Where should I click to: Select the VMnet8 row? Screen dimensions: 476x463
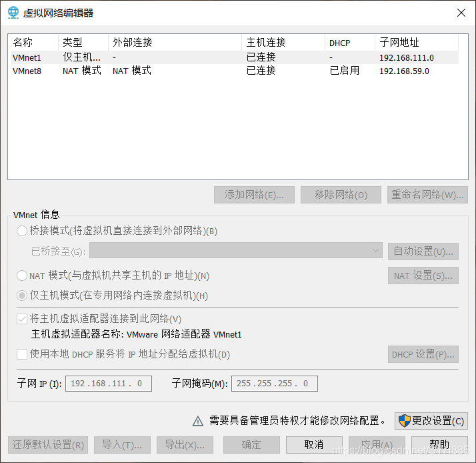[235, 71]
